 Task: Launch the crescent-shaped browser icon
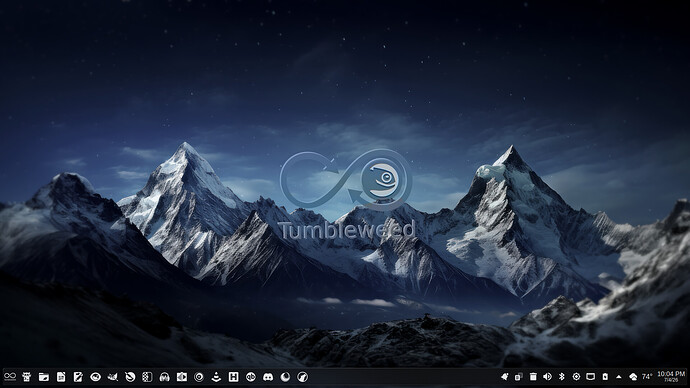coord(285,377)
